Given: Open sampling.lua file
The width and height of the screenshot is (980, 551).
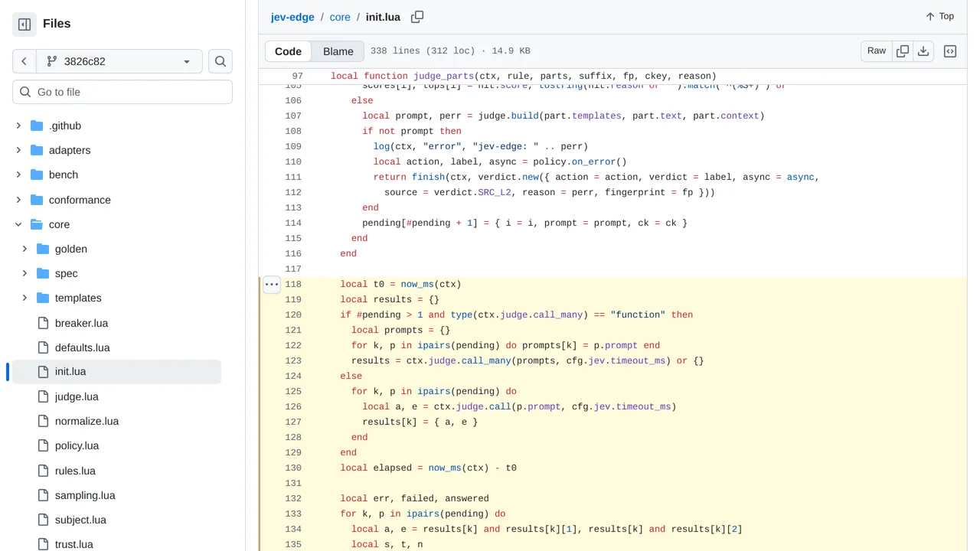Looking at the screenshot, I should point(85,495).
